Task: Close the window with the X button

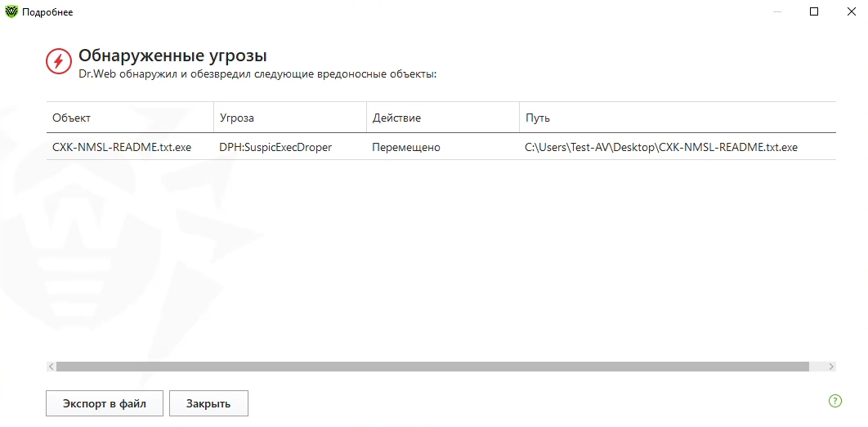Action: [852, 11]
